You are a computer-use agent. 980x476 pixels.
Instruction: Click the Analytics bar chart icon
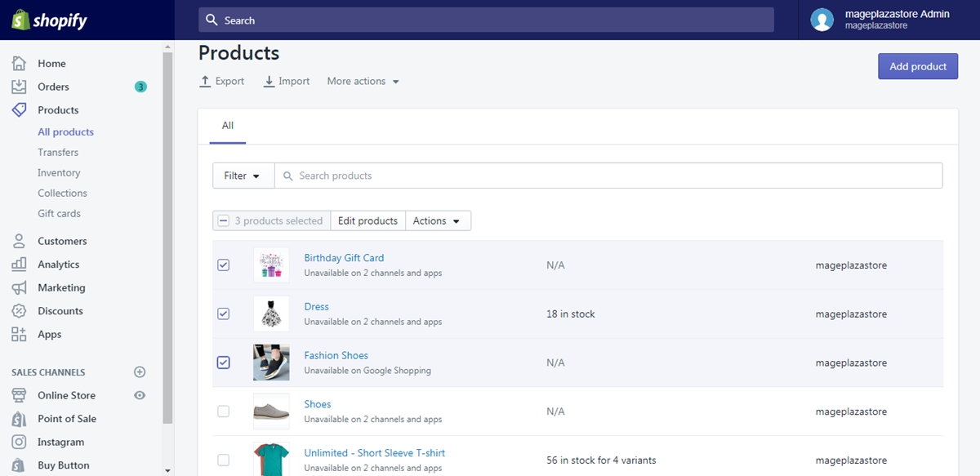19,265
